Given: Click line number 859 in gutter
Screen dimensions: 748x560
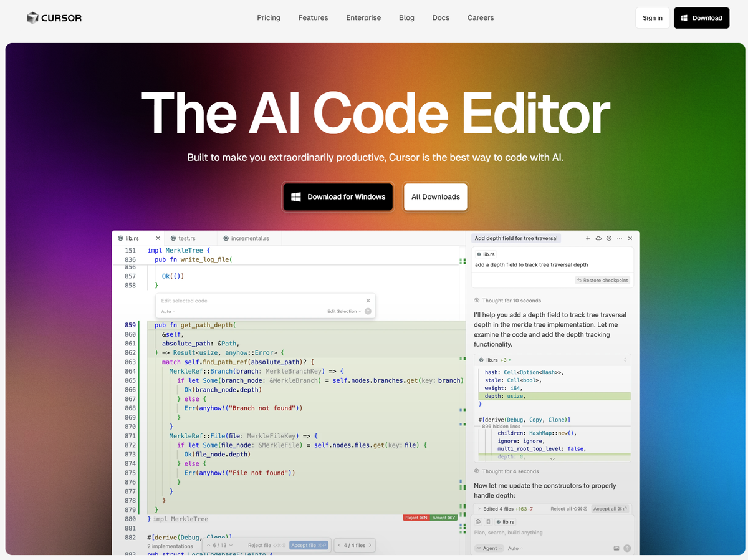Looking at the screenshot, I should coord(130,325).
